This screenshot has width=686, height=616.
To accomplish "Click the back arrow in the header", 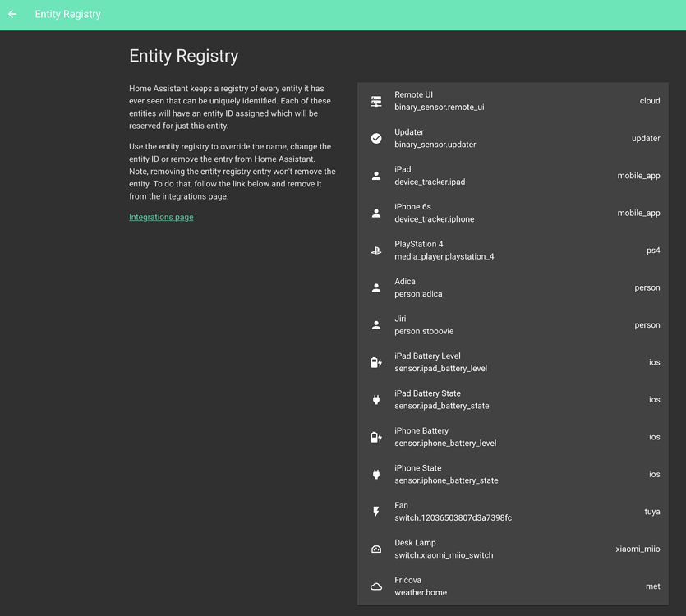I will (x=12, y=14).
